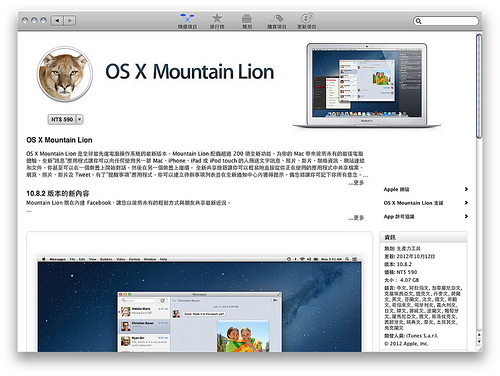Click the window minimize button
The image size is (500, 376).
tap(34, 21)
